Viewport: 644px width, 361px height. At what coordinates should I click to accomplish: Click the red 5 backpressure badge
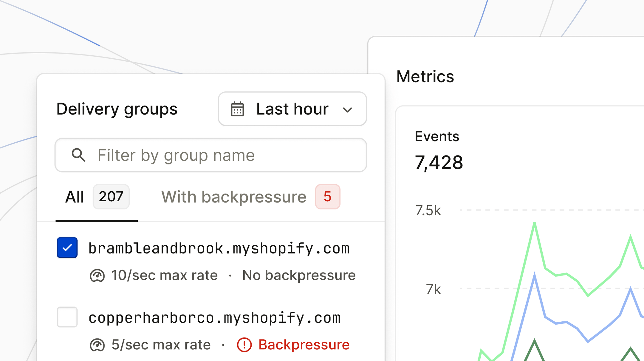(x=328, y=197)
